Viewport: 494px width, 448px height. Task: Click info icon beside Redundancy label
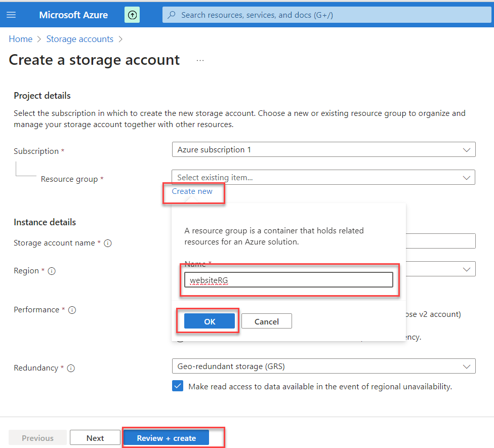click(71, 369)
